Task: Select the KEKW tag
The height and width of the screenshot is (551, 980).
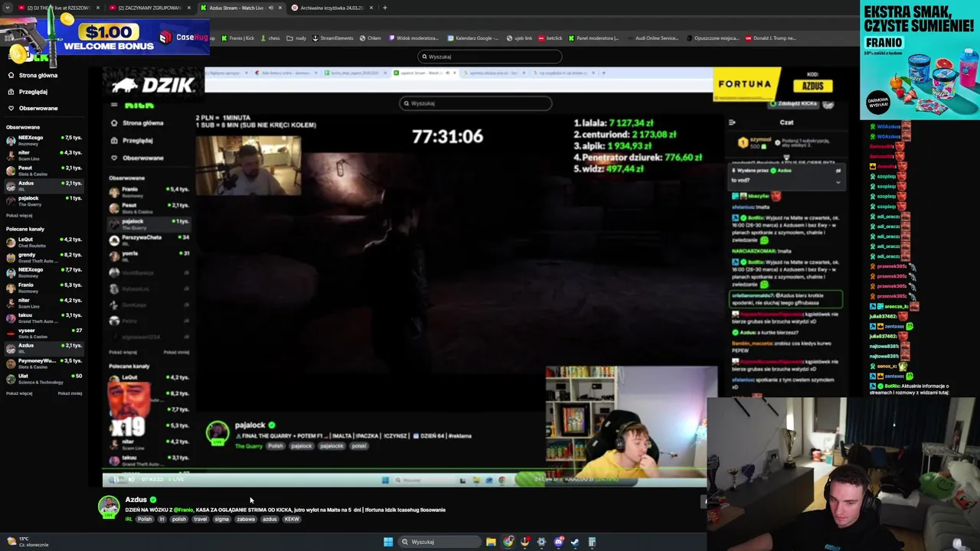Action: (292, 520)
